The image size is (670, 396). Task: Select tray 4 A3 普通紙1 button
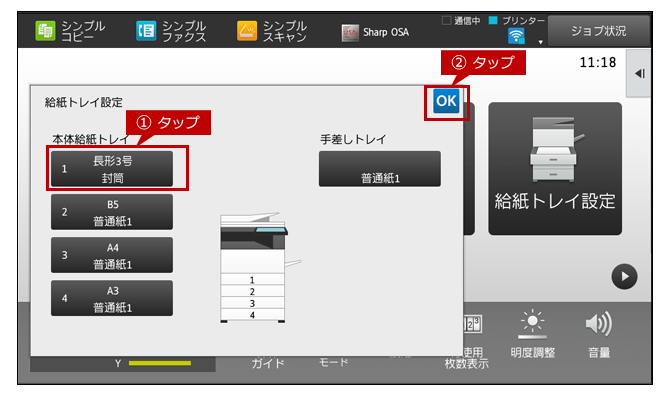112,298
